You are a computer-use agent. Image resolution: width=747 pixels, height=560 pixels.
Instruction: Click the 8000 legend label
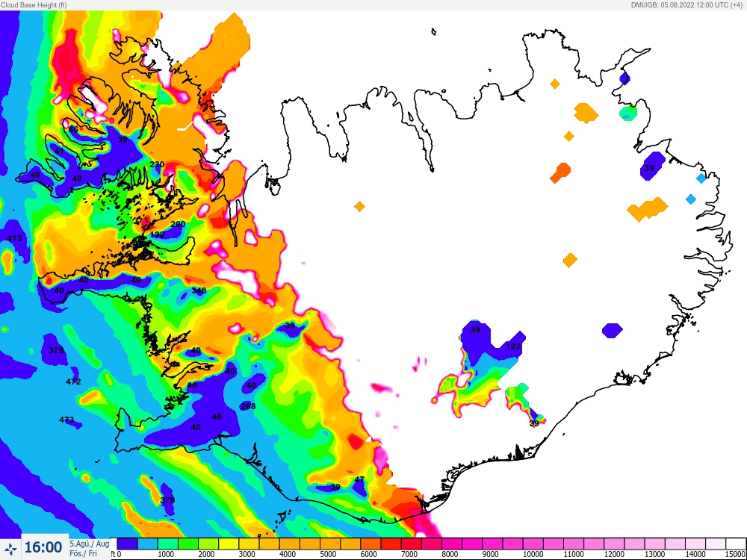point(450,554)
